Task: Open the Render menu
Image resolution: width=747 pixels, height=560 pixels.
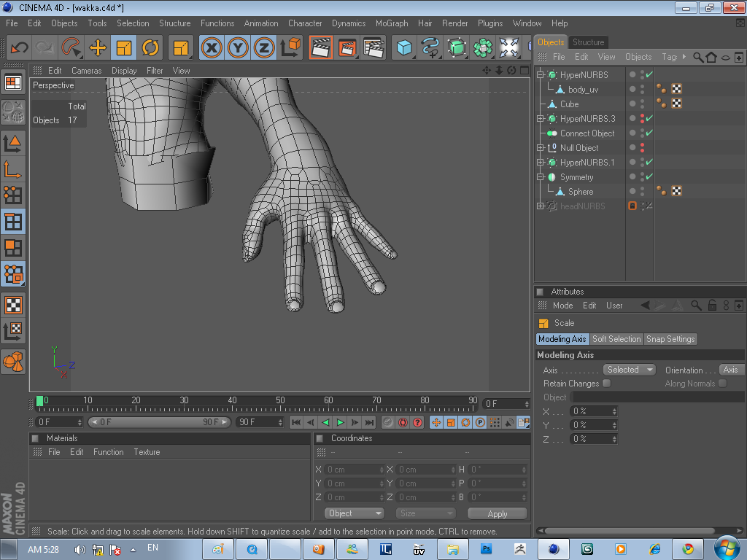Action: point(455,23)
